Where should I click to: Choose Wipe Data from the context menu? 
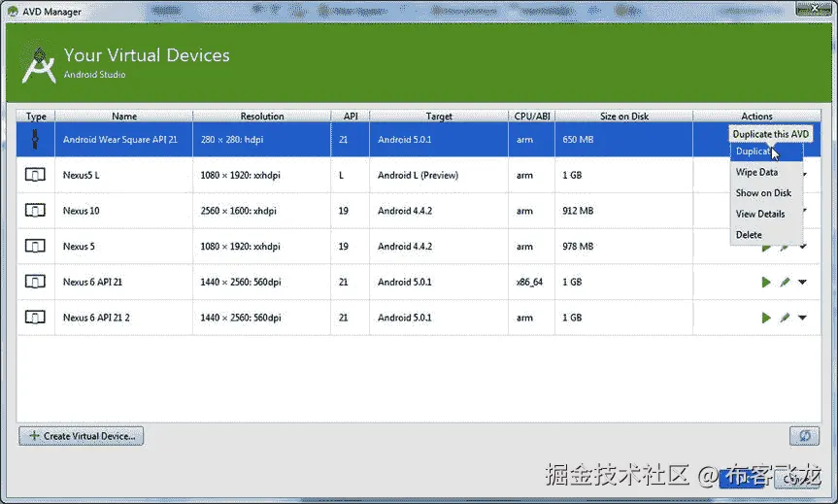click(766, 172)
